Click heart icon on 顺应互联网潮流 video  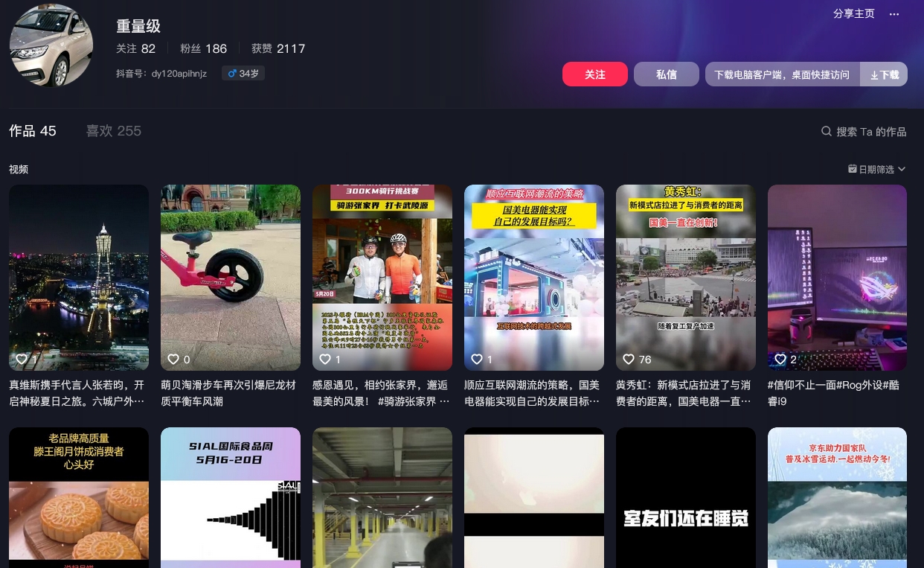click(477, 359)
